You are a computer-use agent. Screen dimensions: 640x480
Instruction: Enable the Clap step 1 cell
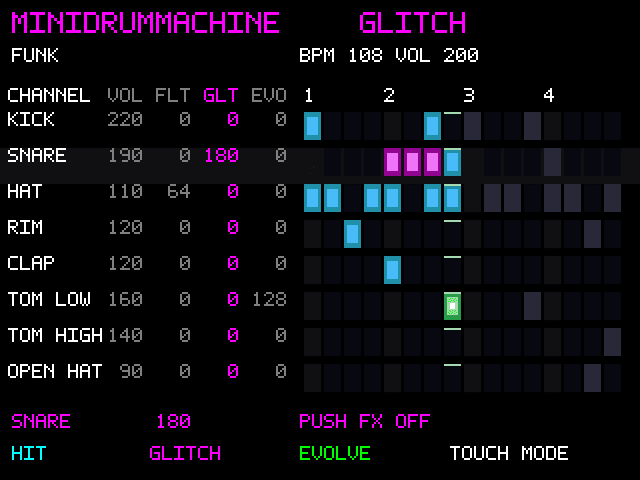coord(312,270)
